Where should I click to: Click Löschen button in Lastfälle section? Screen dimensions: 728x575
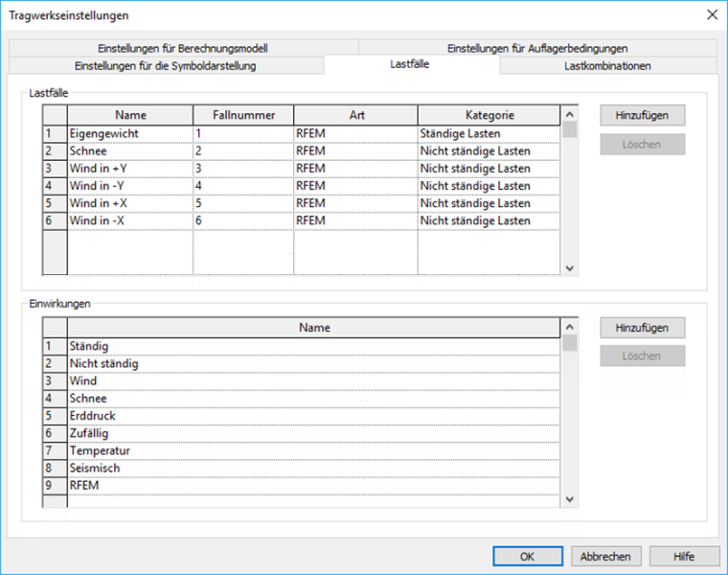[642, 145]
